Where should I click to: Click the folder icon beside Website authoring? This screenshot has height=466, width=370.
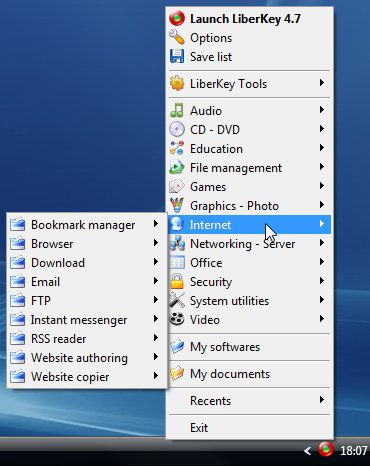(x=18, y=358)
